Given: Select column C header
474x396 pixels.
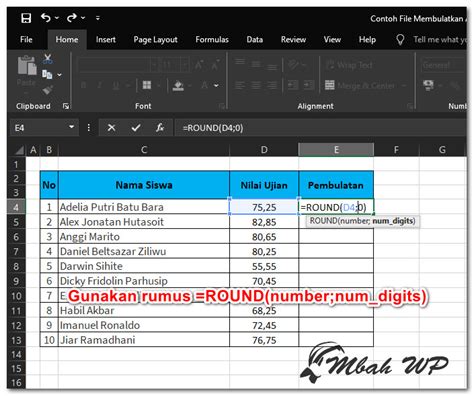Looking at the screenshot, I should click(144, 150).
